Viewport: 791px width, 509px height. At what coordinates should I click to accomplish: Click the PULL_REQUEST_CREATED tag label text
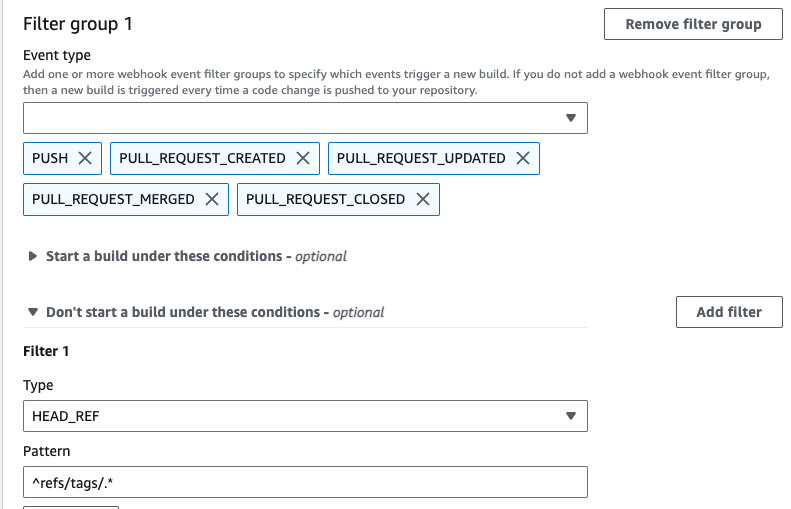point(202,158)
